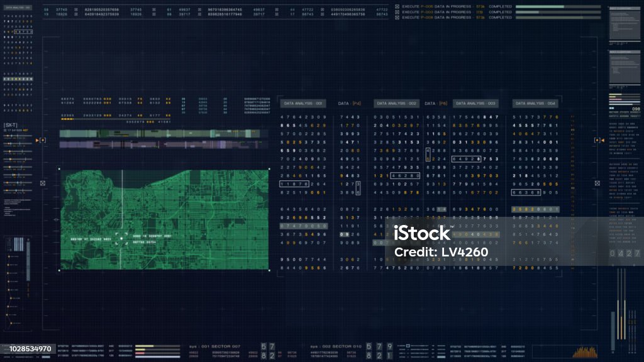Select the DATA ANALYSIS : 003 tab
644x362 pixels.
475,104
